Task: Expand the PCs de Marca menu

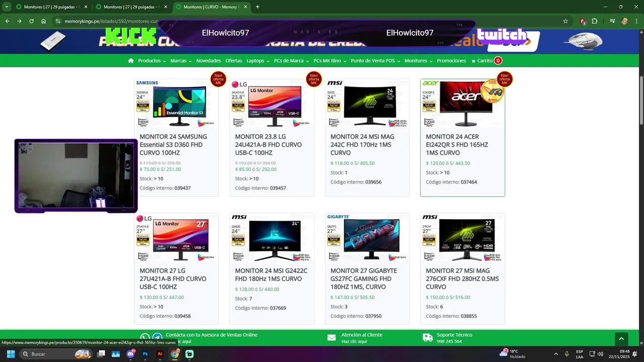Action: [x=291, y=60]
